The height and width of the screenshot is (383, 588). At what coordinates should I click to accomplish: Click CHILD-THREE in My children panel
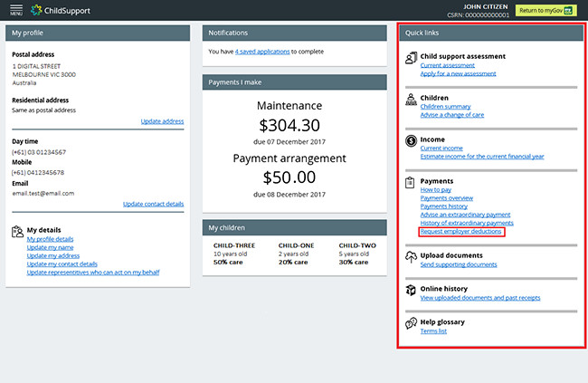point(235,244)
